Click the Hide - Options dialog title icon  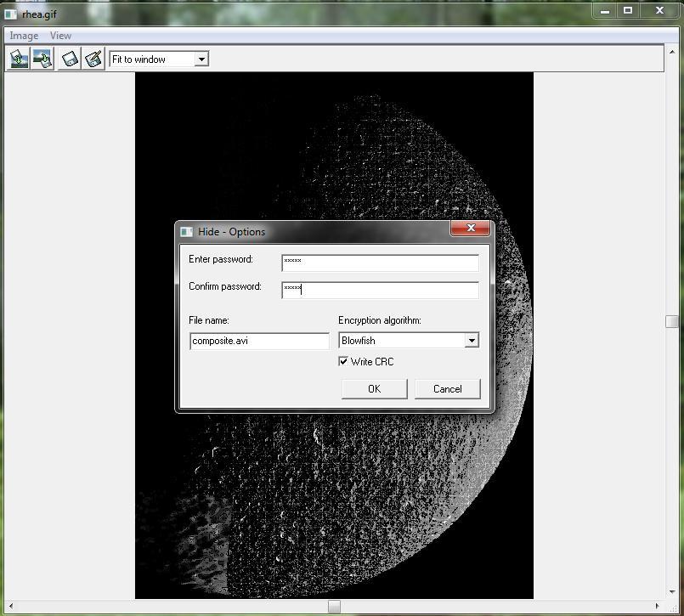tap(187, 232)
